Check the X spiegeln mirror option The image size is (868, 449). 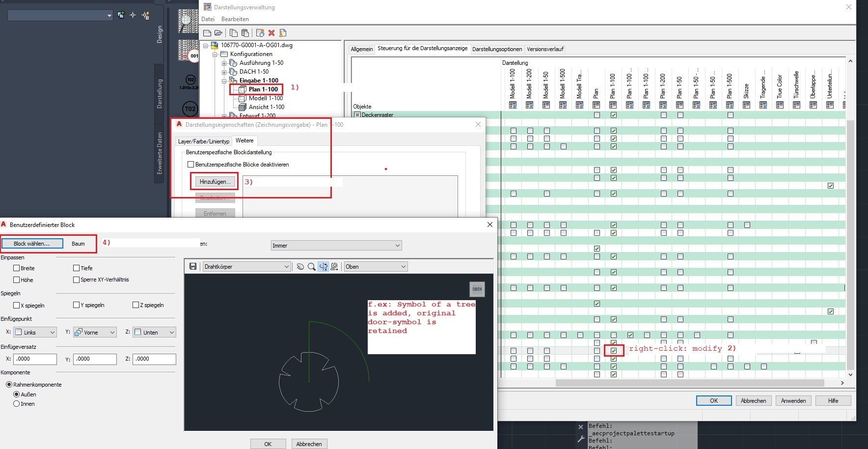(17, 305)
